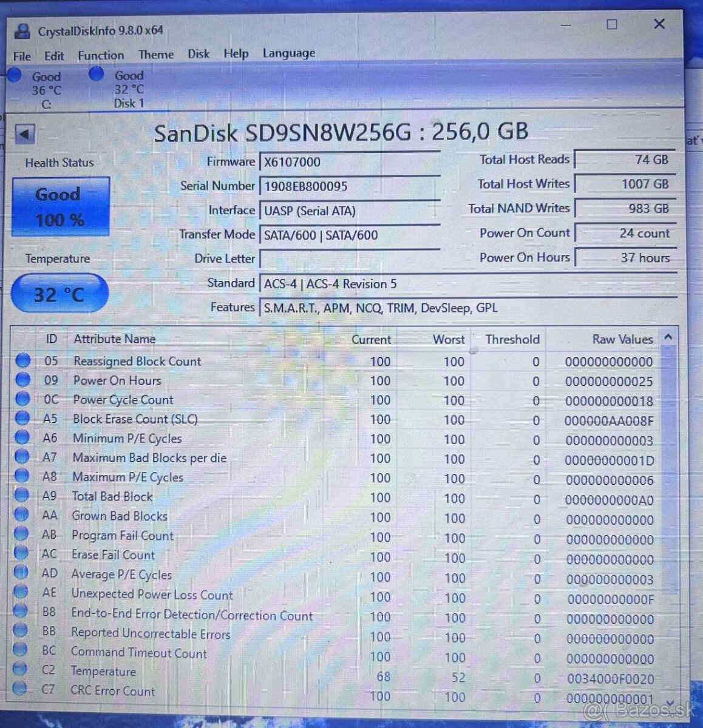Click the 32 °C temperature button

click(59, 294)
